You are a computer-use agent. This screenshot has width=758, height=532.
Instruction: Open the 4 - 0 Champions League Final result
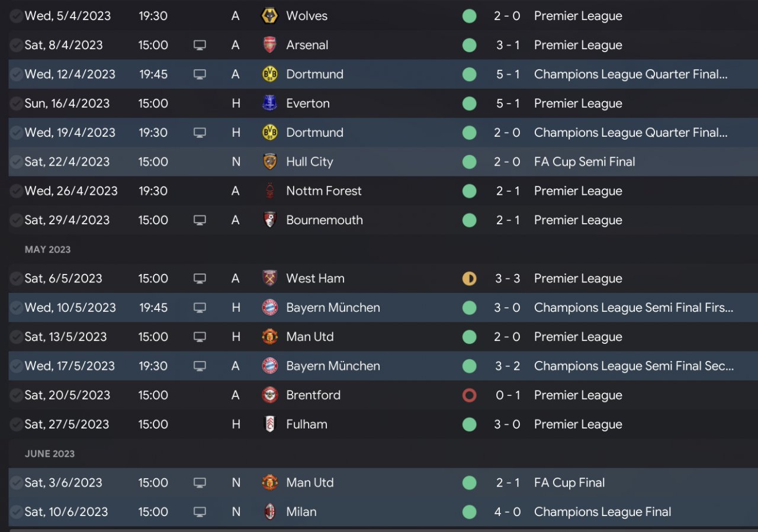point(508,512)
